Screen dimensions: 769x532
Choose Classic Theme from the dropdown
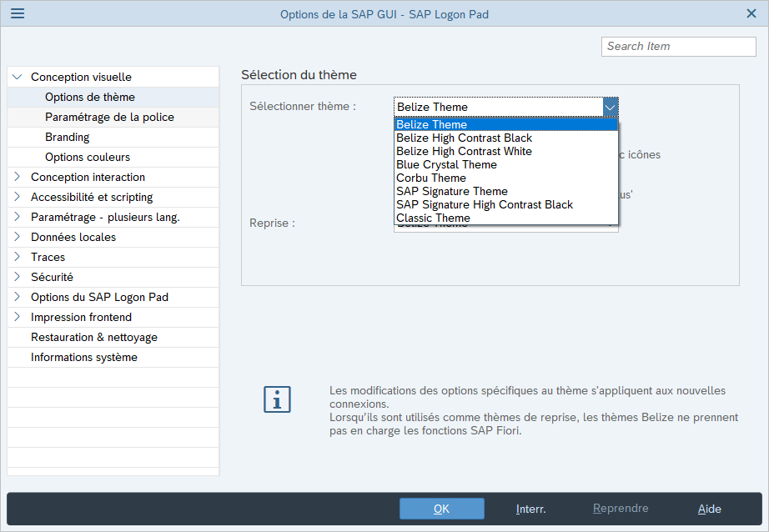(x=505, y=218)
